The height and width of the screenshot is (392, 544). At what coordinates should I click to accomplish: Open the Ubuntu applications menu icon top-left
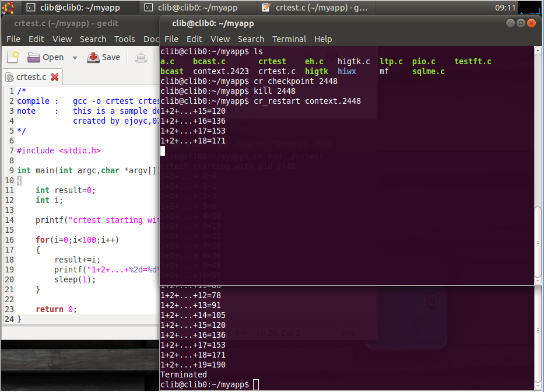(7, 7)
